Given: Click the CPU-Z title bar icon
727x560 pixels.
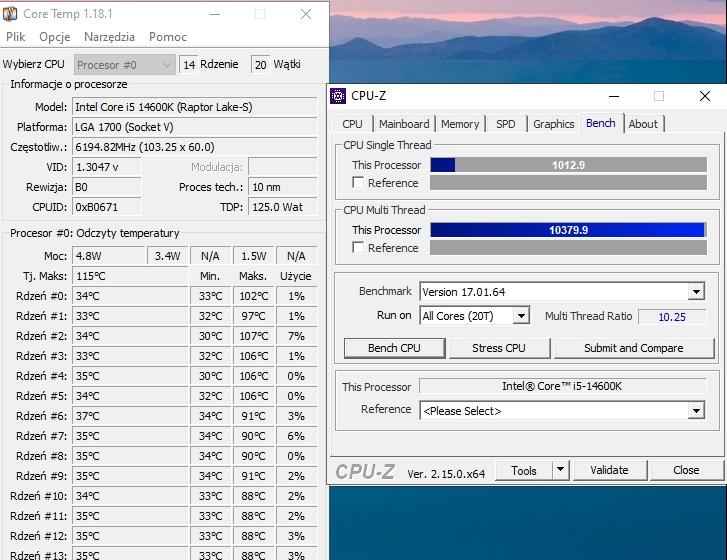Looking at the screenshot, I should point(339,96).
